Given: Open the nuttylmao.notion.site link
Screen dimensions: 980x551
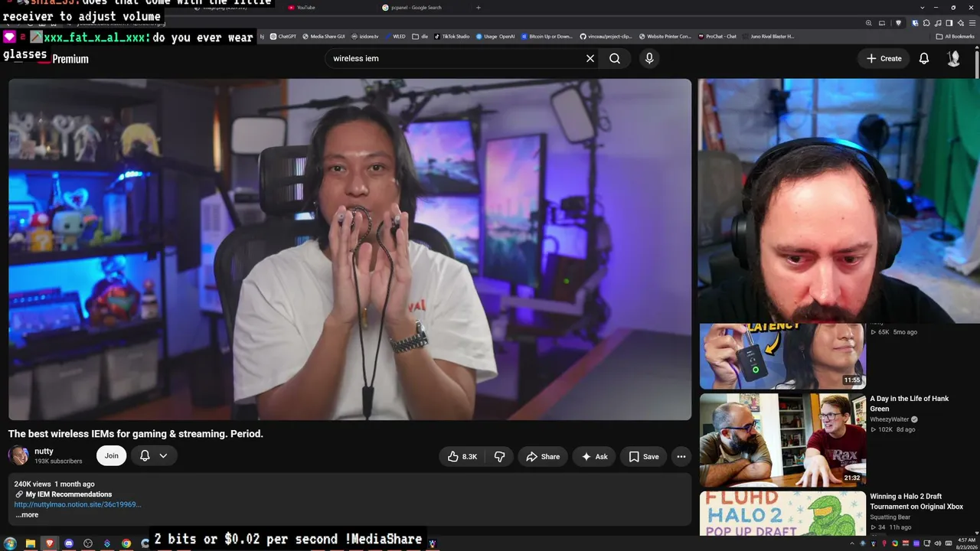Looking at the screenshot, I should pyautogui.click(x=77, y=504).
